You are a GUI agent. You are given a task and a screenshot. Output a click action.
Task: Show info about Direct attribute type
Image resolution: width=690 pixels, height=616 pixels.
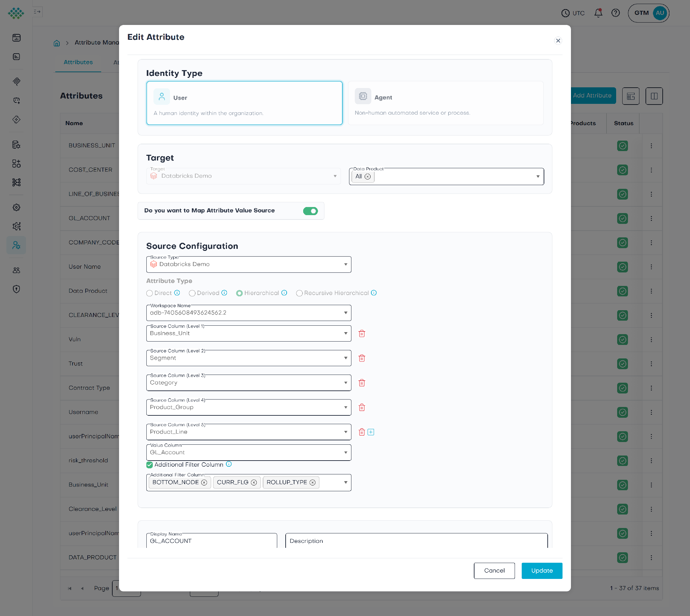pos(177,293)
